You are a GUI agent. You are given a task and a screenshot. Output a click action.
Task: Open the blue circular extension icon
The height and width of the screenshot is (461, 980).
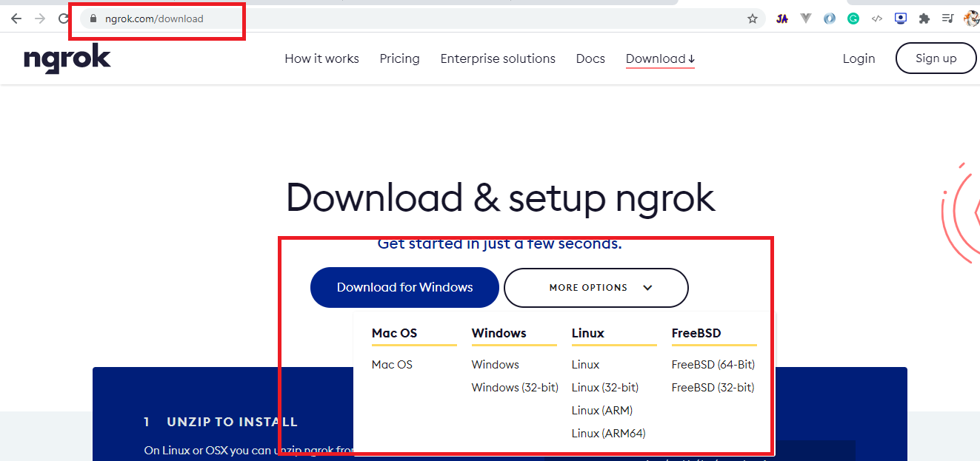click(x=830, y=18)
